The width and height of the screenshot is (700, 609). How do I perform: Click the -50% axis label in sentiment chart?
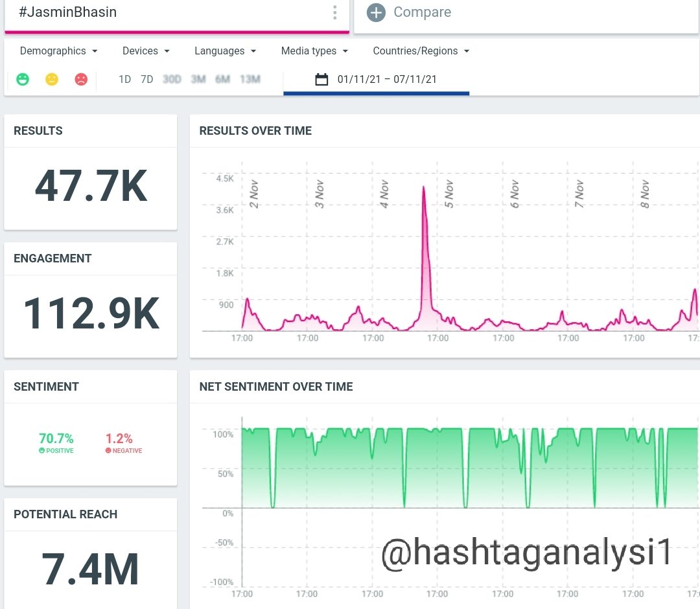click(x=224, y=542)
